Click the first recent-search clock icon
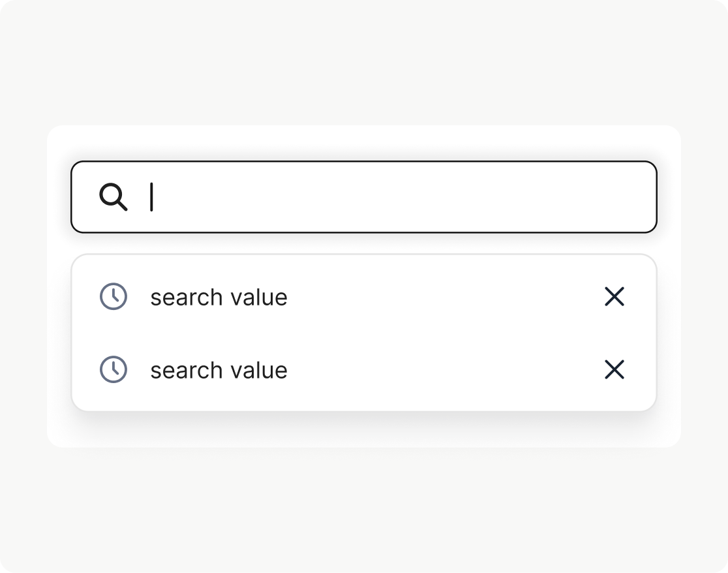 click(x=113, y=296)
